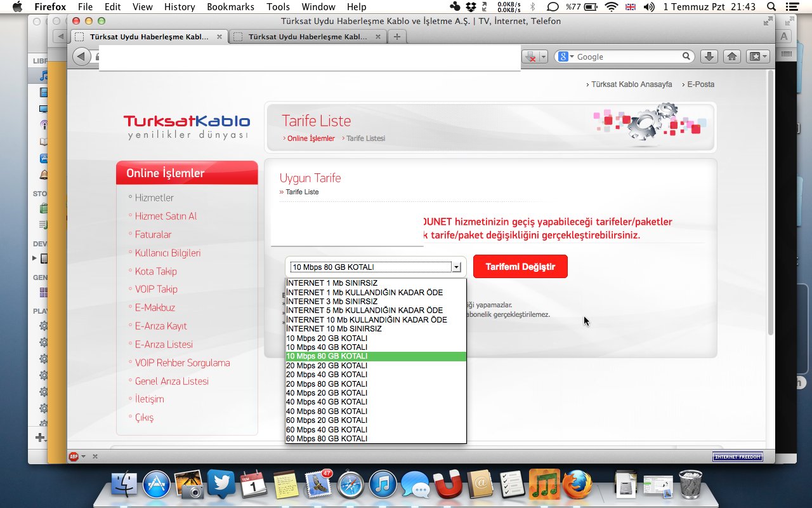
Task: Open Finder from the dock
Action: [124, 485]
